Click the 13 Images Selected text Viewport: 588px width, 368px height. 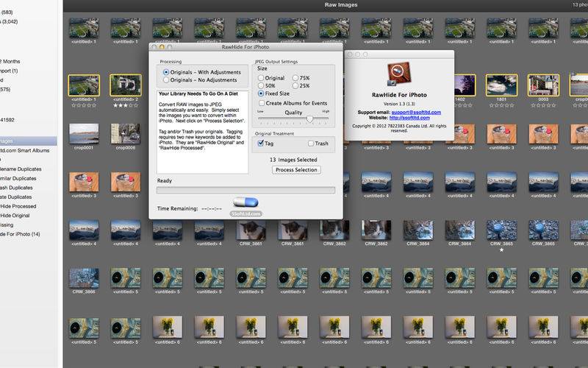point(293,160)
